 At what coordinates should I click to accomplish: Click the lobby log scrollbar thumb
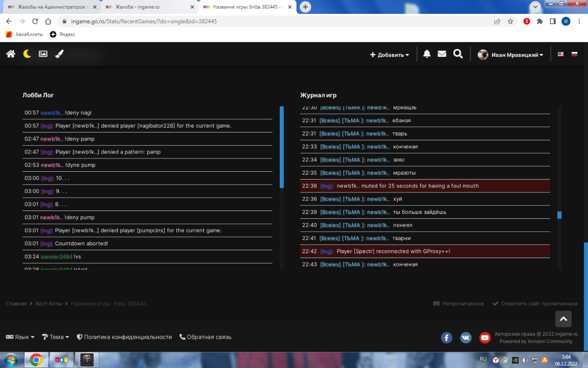tap(282, 147)
